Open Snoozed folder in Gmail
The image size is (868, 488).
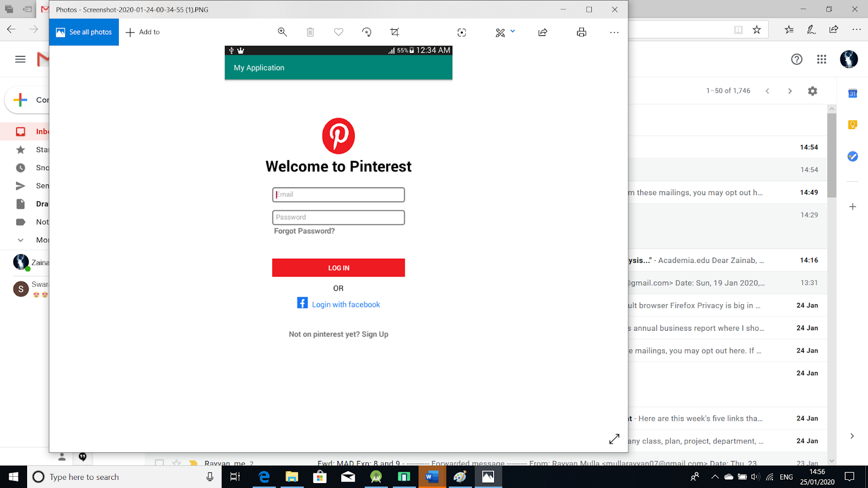[25, 168]
